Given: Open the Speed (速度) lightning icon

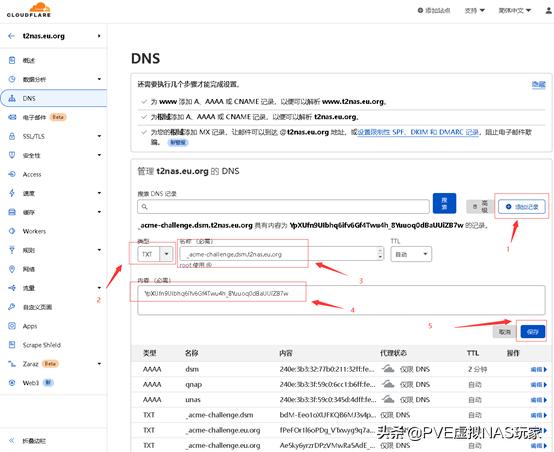Looking at the screenshot, I should [12, 193].
